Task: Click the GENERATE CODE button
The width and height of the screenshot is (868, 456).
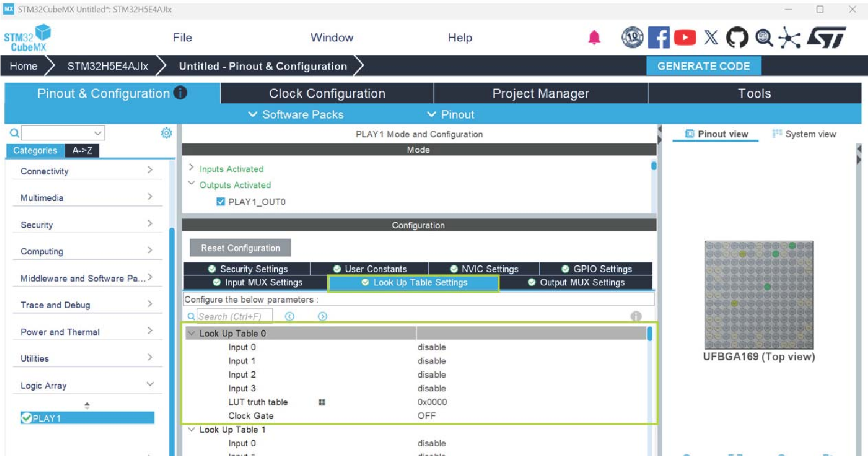Action: point(703,66)
